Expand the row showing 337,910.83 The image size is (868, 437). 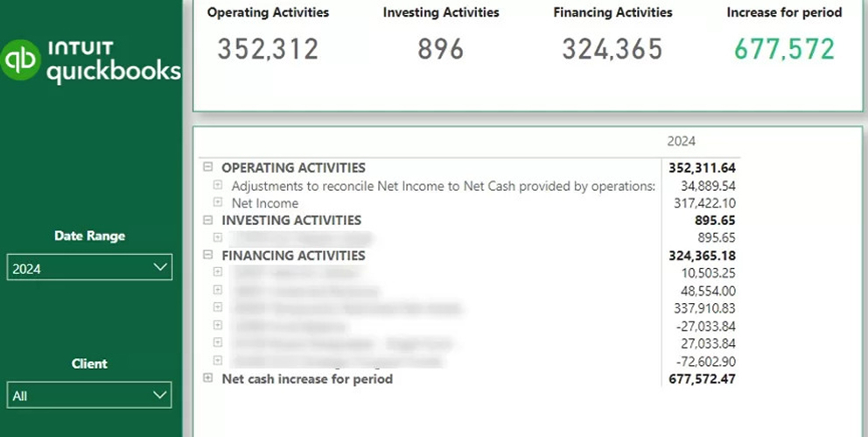click(218, 307)
